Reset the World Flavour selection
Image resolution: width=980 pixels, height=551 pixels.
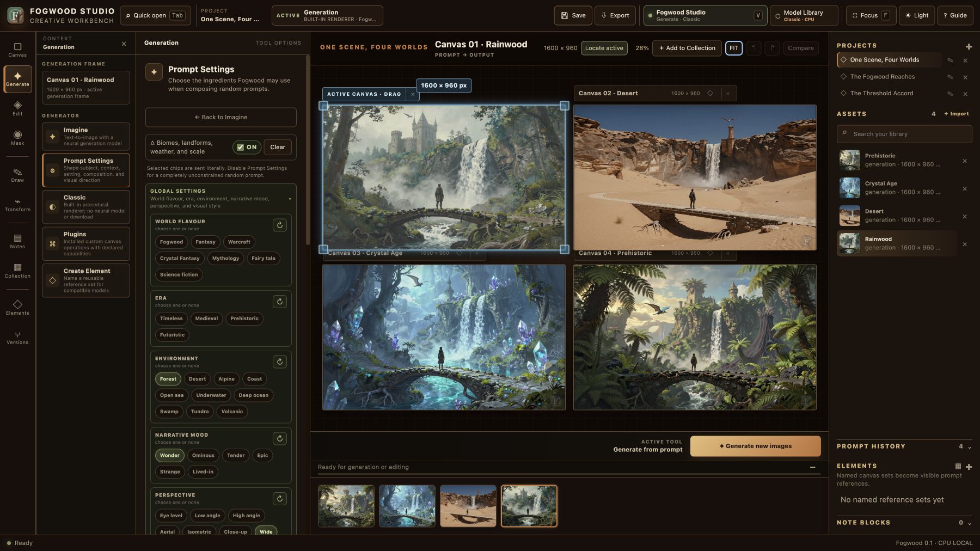280,225
